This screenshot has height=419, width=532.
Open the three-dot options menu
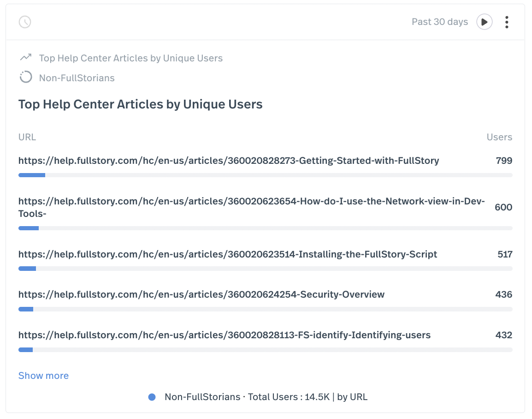[507, 22]
